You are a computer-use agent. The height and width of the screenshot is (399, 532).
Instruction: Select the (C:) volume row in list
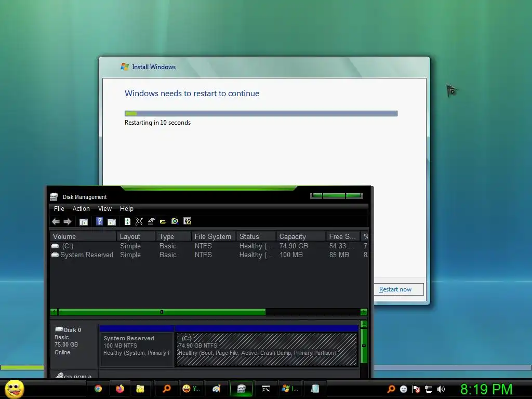click(209, 246)
